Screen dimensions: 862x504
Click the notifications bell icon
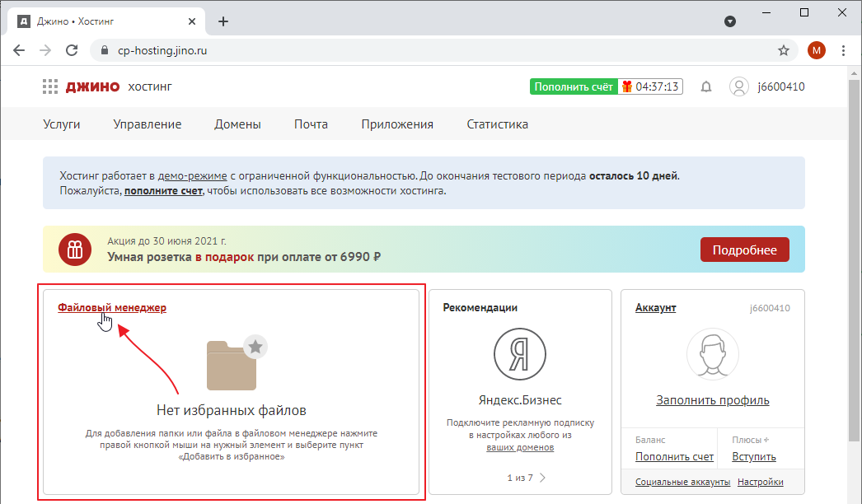pyautogui.click(x=706, y=86)
